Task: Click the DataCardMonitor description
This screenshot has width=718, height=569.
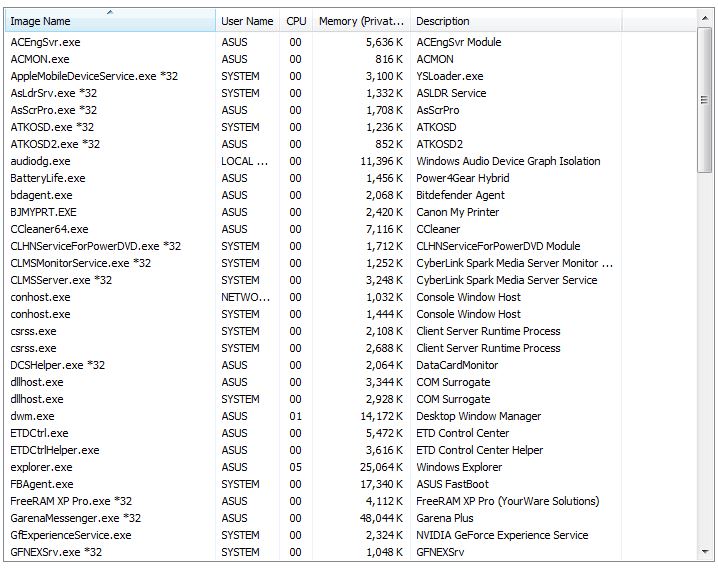Action: [457, 365]
